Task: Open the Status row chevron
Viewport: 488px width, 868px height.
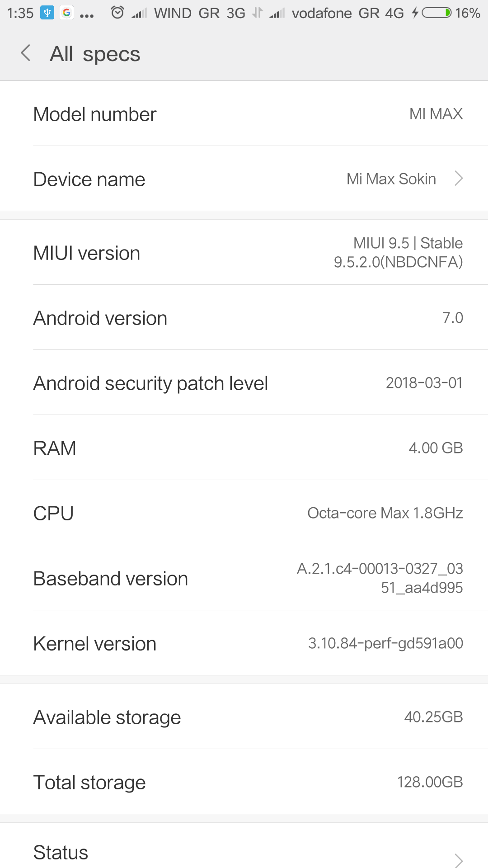Action: 459,859
